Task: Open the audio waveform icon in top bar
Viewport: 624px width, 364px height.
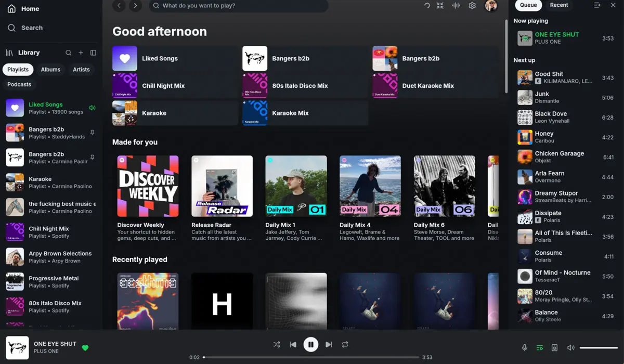Action: coord(456,6)
